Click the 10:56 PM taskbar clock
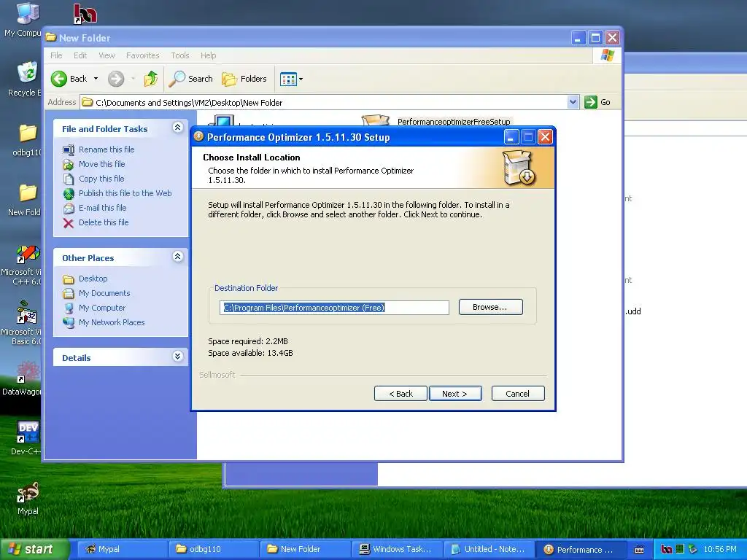The width and height of the screenshot is (747, 560). pos(720,549)
